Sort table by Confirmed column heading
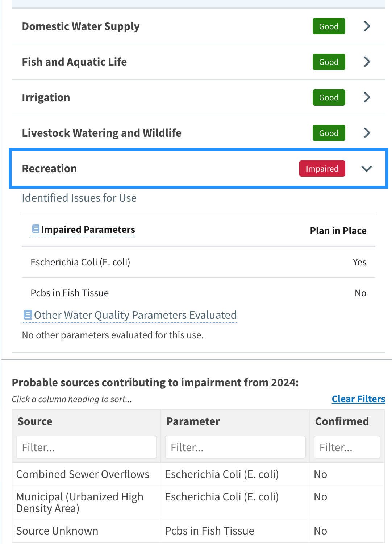392x544 pixels. [342, 421]
